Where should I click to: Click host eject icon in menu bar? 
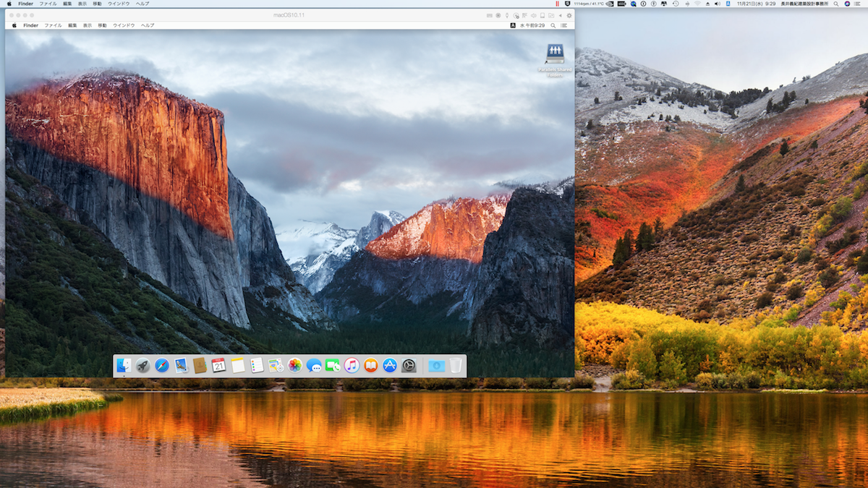click(707, 4)
